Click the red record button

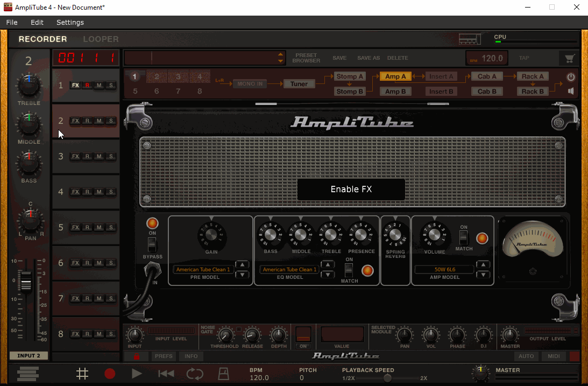pyautogui.click(x=110, y=374)
